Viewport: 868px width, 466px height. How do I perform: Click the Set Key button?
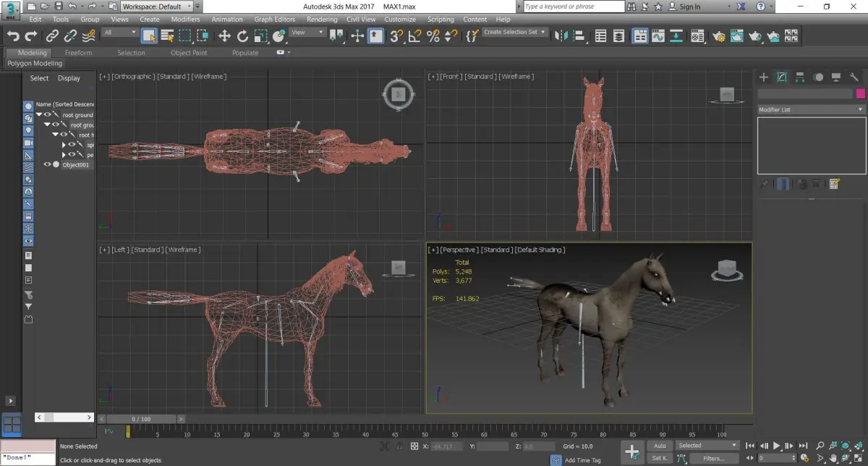pyautogui.click(x=660, y=458)
